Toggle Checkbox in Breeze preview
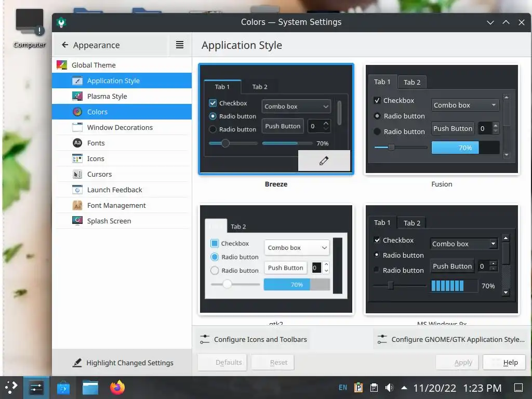The height and width of the screenshot is (399, 532). (x=212, y=103)
